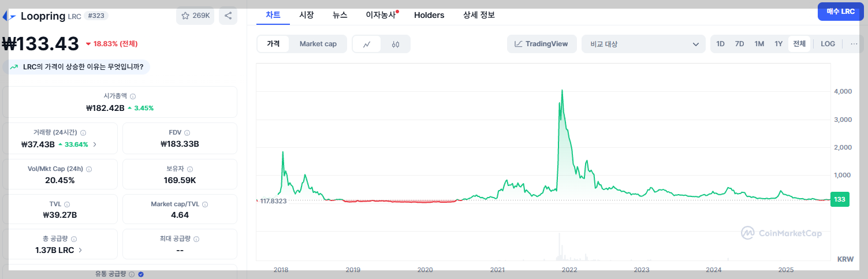Viewport: 868px width, 279px height.
Task: Click 'LRC의 가격이 상승한 이유는 무엇입니까?'
Action: click(76, 67)
